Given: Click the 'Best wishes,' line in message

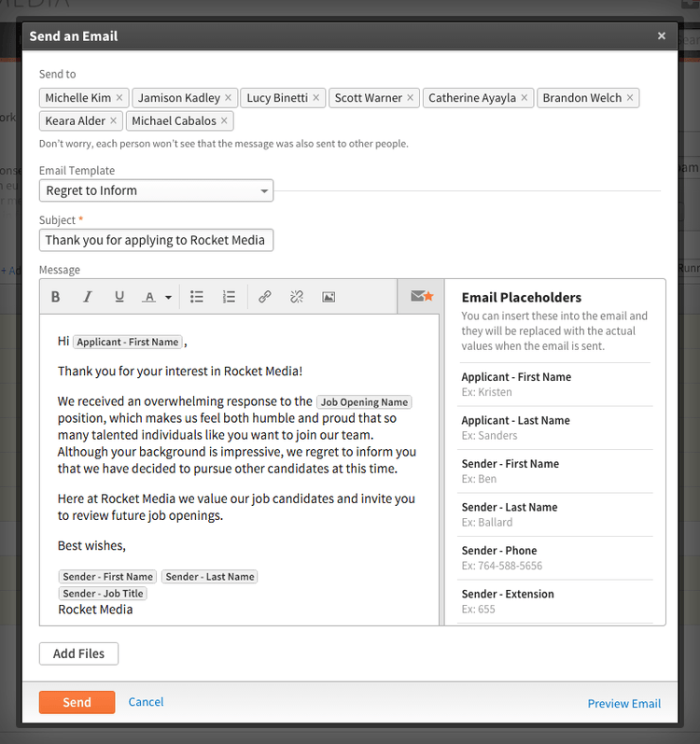Looking at the screenshot, I should [x=91, y=546].
